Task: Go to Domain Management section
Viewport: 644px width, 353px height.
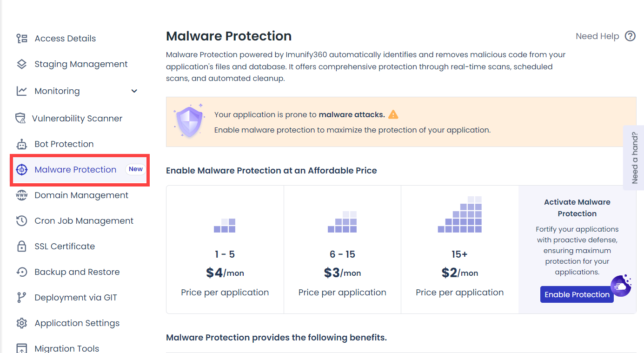Action: point(81,195)
